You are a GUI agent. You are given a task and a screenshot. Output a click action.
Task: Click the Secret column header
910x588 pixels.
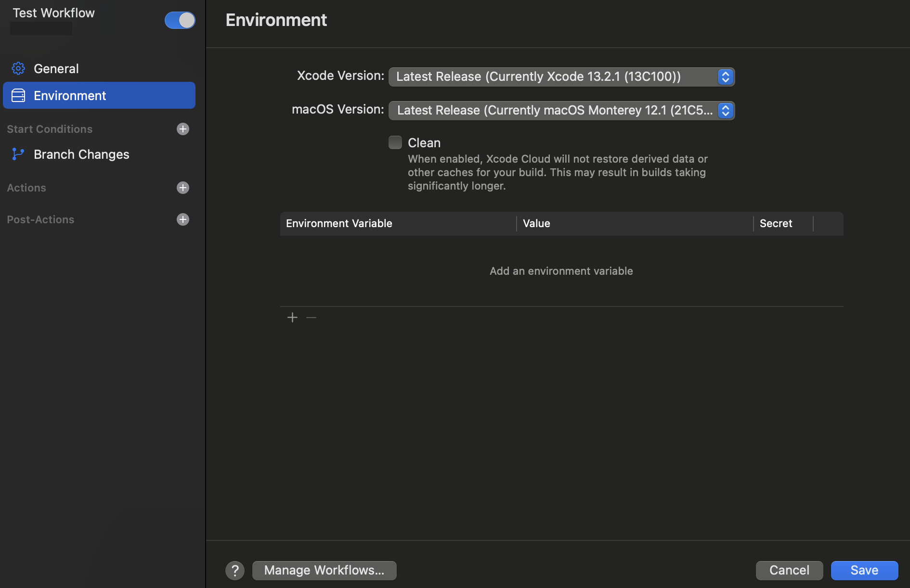click(783, 223)
